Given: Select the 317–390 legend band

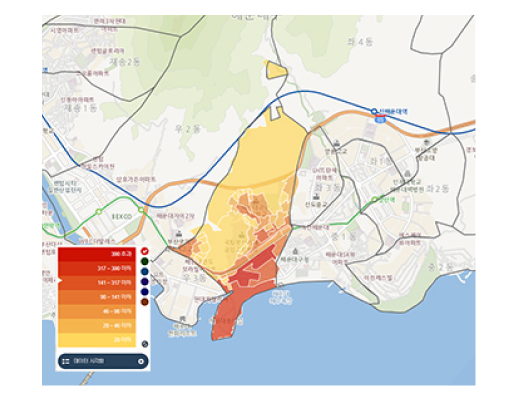Looking at the screenshot, I should pyautogui.click(x=97, y=268).
